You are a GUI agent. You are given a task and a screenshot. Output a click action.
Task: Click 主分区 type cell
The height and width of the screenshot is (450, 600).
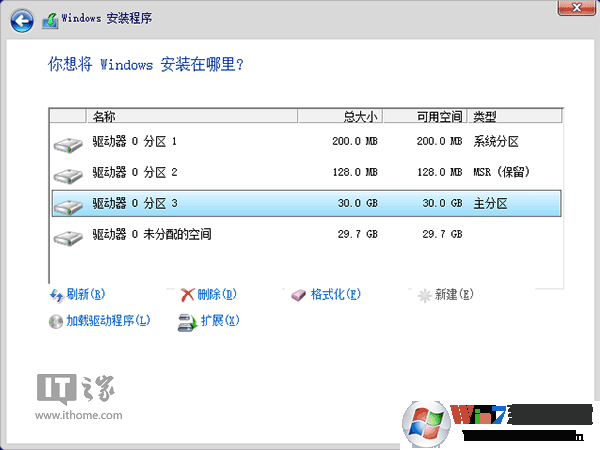click(491, 203)
